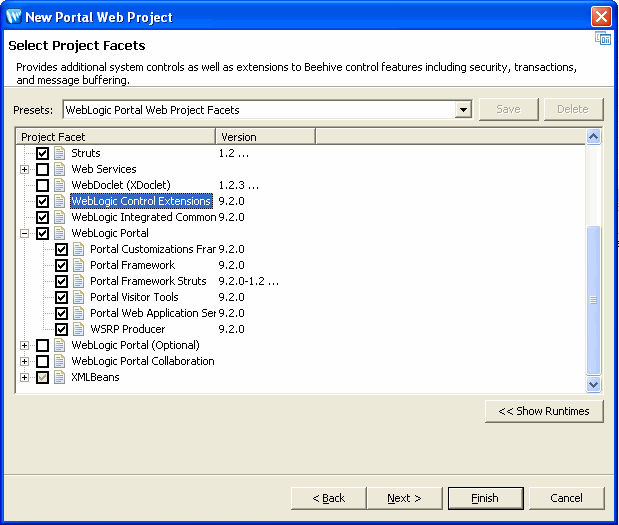The width and height of the screenshot is (619, 525).
Task: Click the WebDoclet (XDoclet) facet icon
Action: pyautogui.click(x=59, y=185)
